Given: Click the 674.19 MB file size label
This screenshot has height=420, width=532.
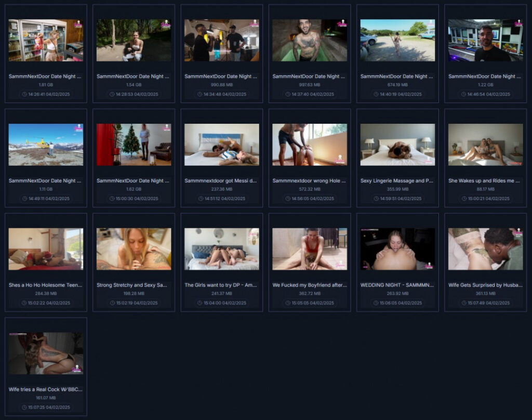Looking at the screenshot, I should coord(397,85).
